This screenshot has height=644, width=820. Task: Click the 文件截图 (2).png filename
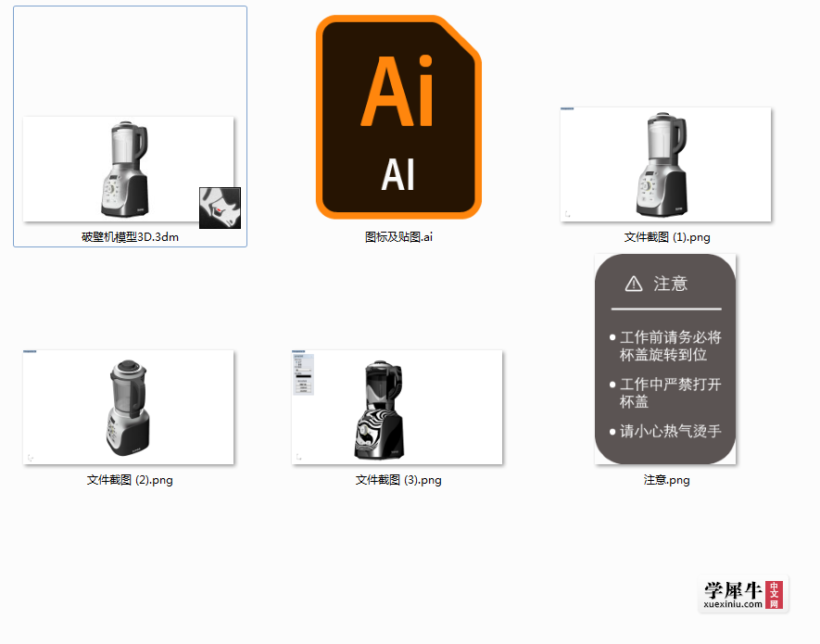tap(130, 480)
